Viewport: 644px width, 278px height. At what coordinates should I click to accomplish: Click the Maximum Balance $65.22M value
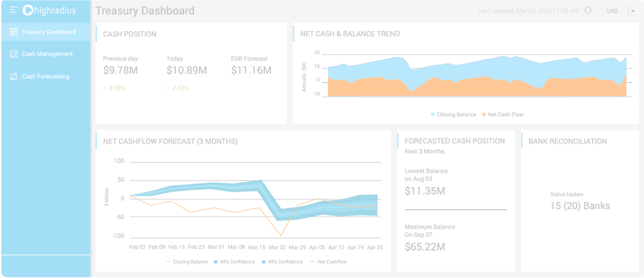point(425,247)
